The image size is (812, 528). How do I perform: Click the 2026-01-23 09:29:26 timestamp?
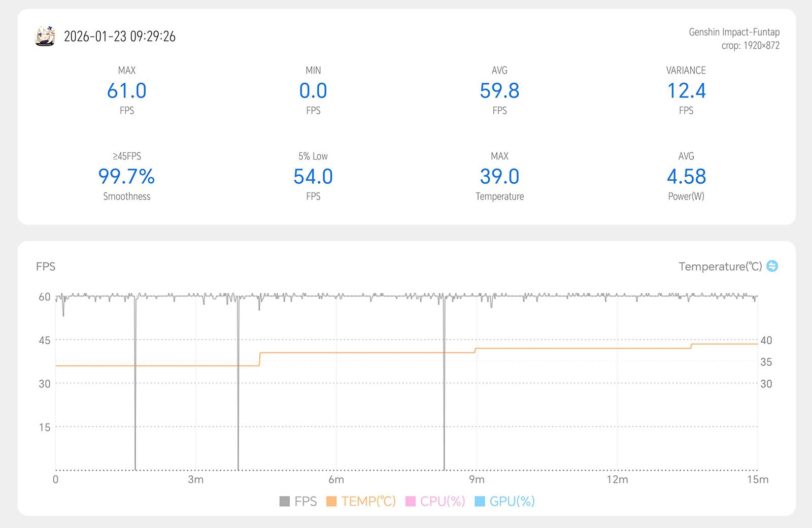(120, 37)
